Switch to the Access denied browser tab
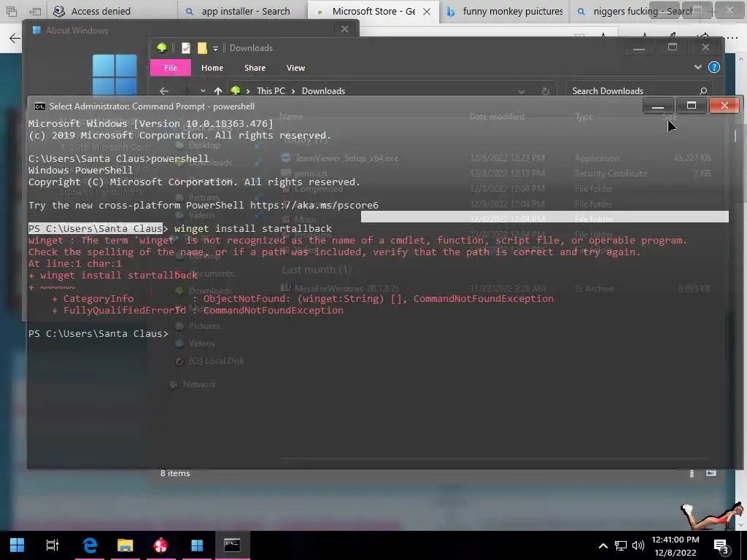Image resolution: width=747 pixels, height=560 pixels. coord(101,11)
